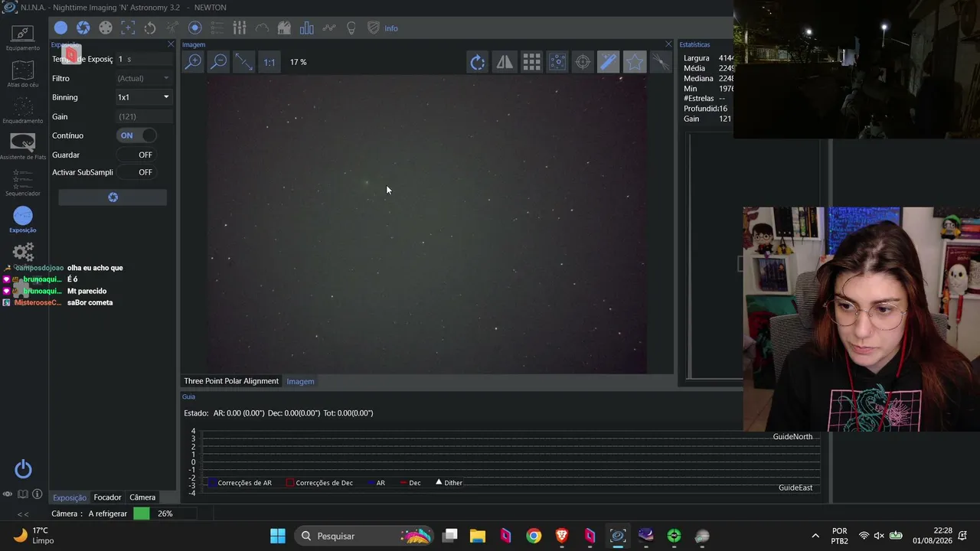Click the safety monitor shield icon

374,28
